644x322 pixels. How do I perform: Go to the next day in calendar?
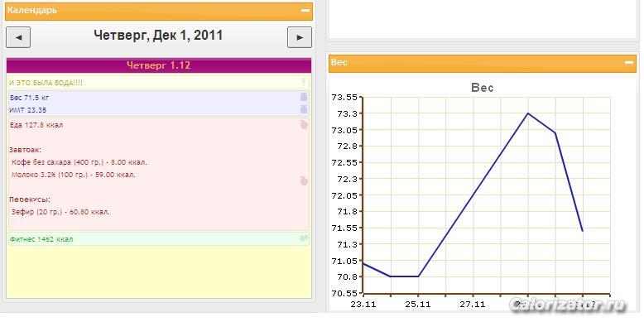[x=300, y=37]
